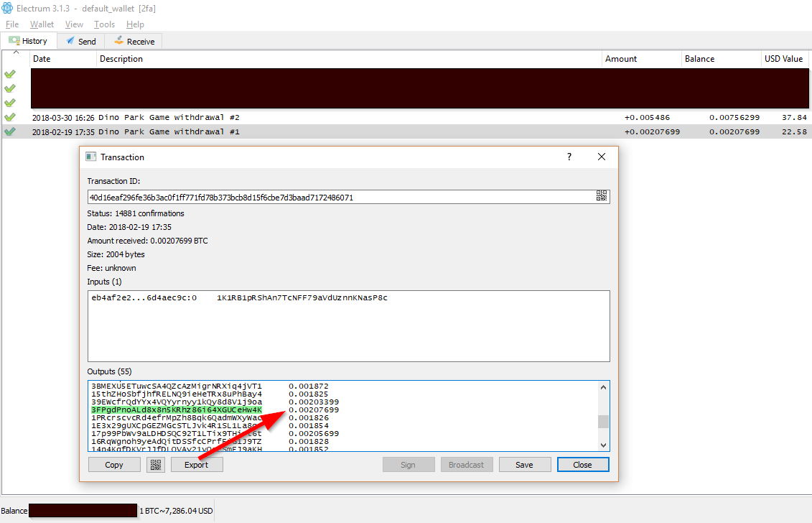Click the Electrum app logo in title bar
Viewport: 812px width, 523px height.
point(7,9)
